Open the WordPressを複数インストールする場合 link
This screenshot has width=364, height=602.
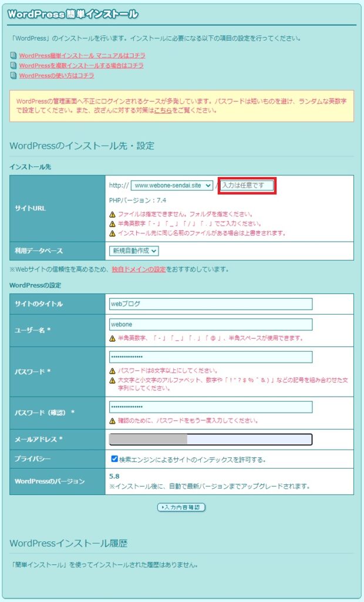(82, 66)
